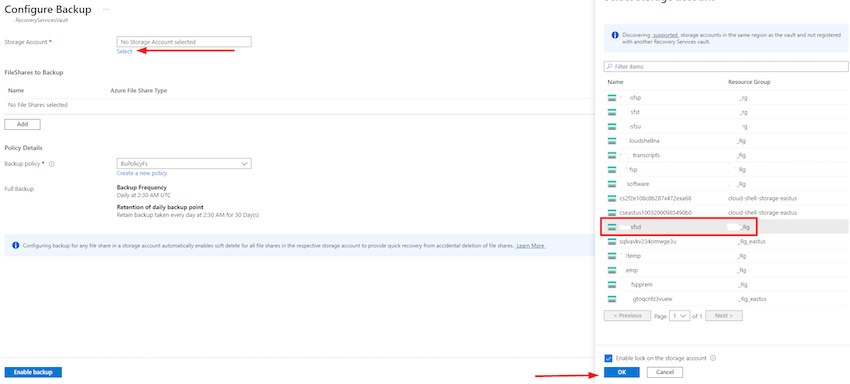Open ellipsis menu beside Configure Backup title
This screenshot has width=850, height=384.
coord(106,10)
